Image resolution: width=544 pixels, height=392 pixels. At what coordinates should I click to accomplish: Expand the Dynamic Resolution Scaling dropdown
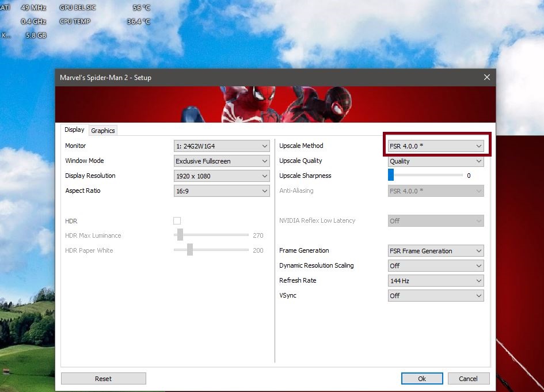click(436, 266)
